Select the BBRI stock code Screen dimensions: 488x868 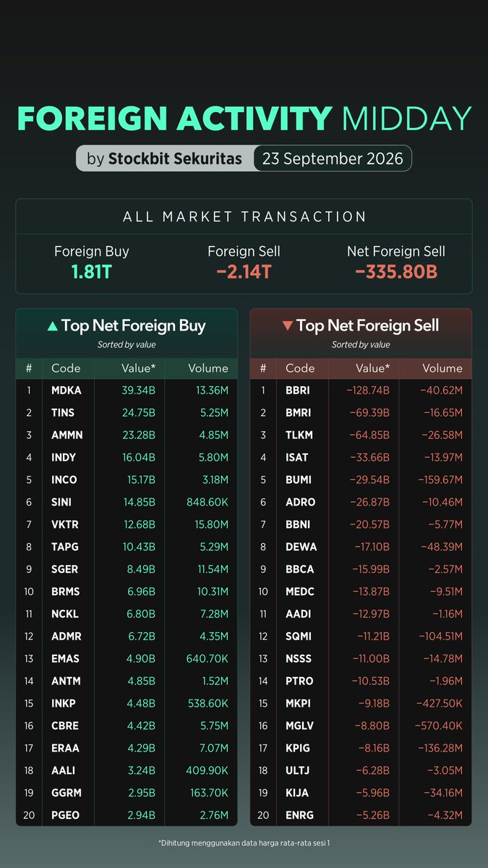(298, 391)
